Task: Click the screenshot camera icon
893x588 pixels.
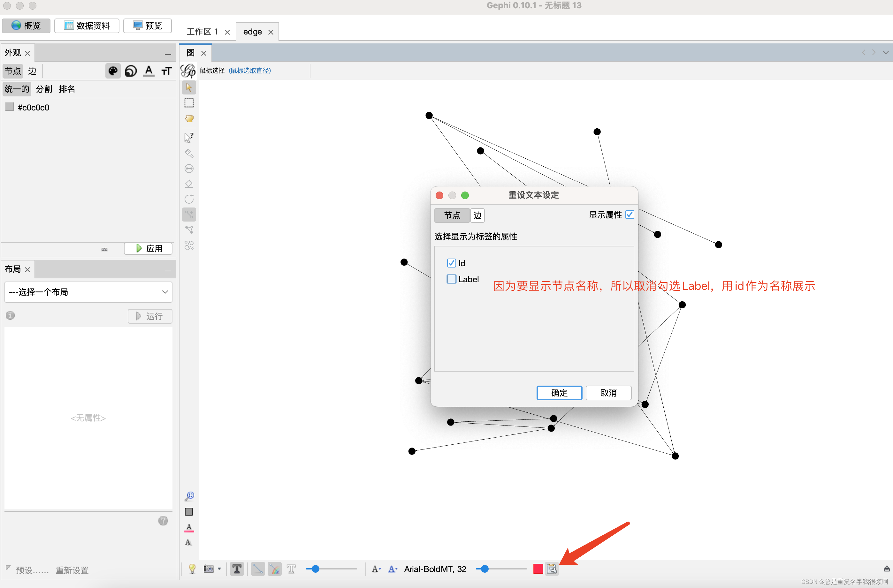Action: (208, 569)
